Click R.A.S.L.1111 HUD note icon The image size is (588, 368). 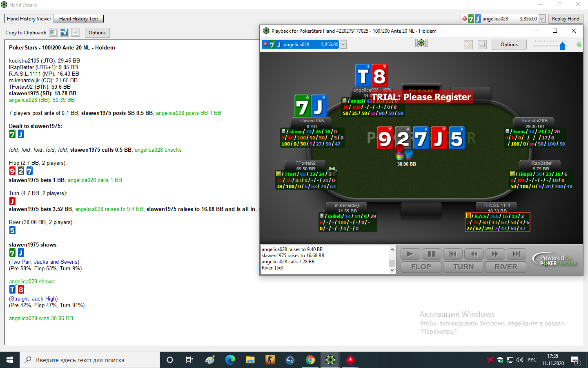[469, 216]
